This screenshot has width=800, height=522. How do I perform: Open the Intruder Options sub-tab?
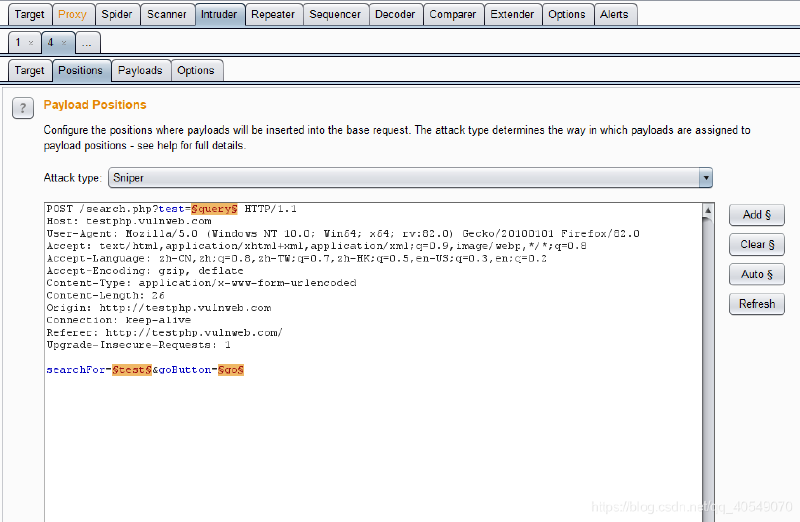point(196,70)
